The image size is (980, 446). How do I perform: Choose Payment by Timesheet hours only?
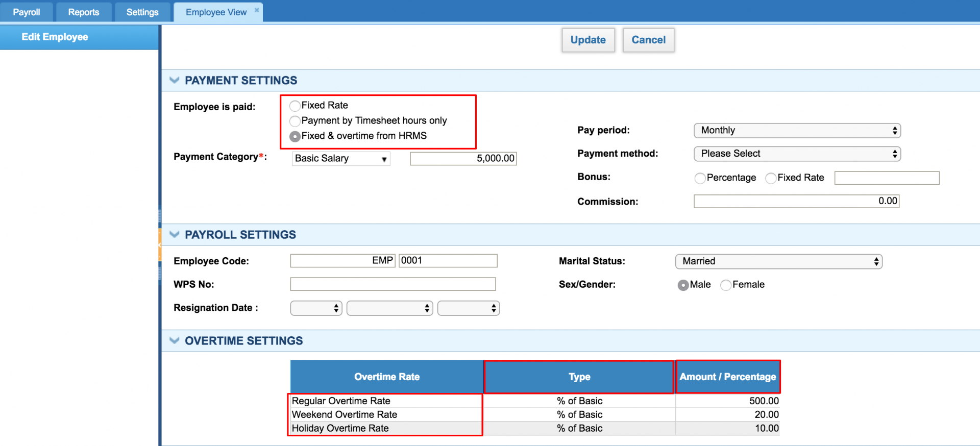click(x=295, y=121)
